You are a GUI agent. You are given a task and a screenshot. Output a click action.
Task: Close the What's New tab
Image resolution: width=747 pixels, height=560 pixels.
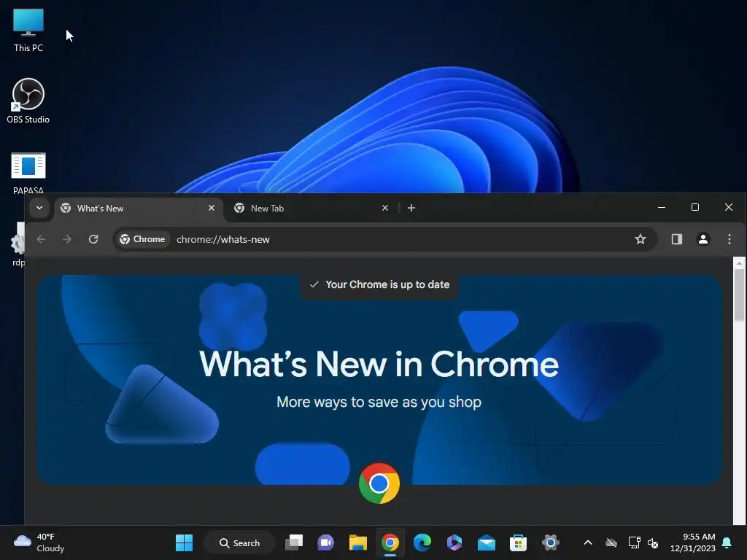click(212, 208)
